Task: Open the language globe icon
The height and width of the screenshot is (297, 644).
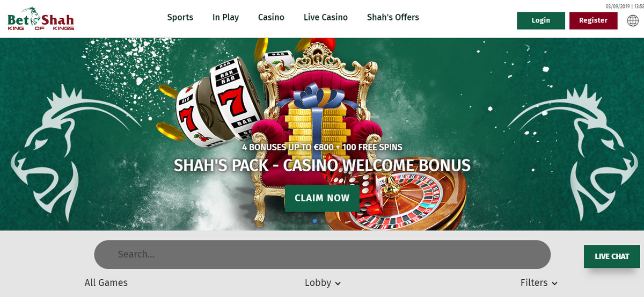Action: click(633, 20)
